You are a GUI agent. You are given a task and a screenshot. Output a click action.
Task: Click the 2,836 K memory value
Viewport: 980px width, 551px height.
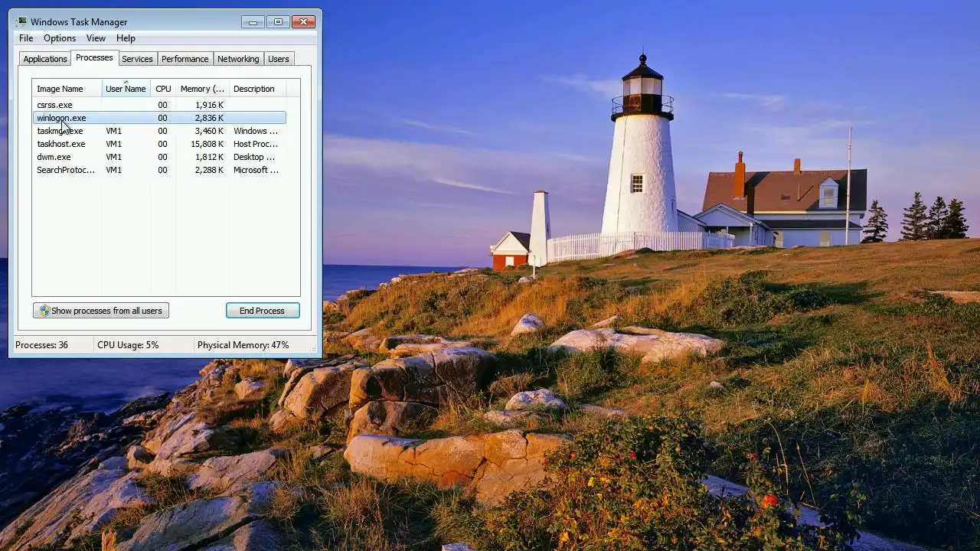coord(209,118)
